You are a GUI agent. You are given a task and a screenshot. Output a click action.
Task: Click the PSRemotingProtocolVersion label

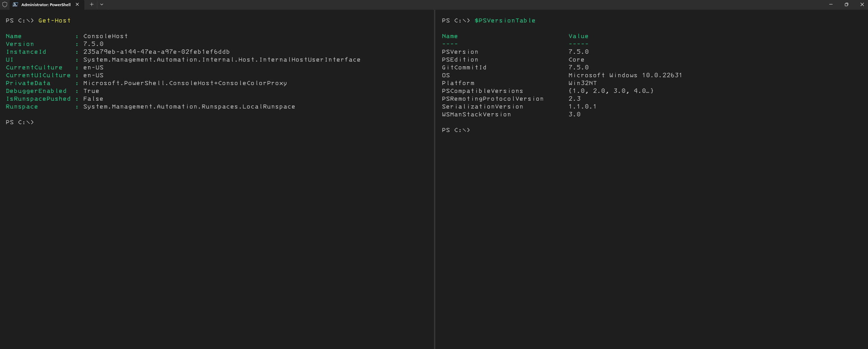(x=493, y=99)
